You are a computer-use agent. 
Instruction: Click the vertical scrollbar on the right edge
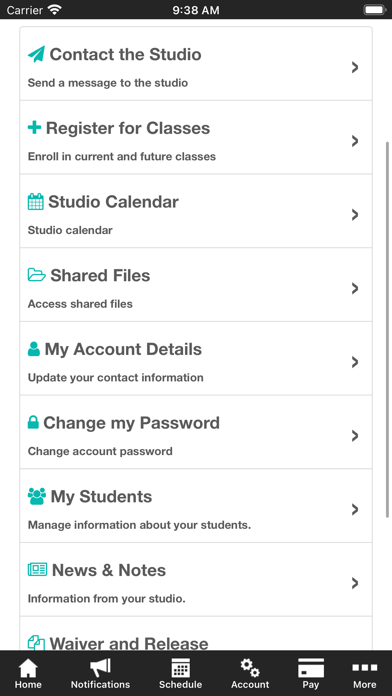click(388, 329)
